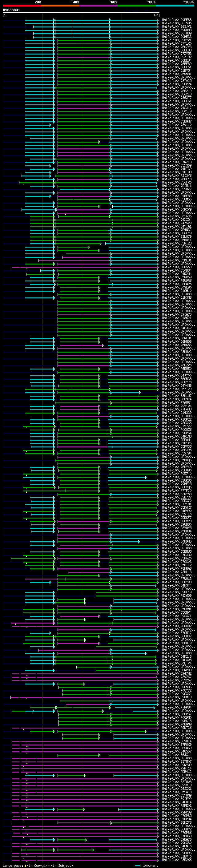Select the UniRef100_Q4KTG9 label
Screen dimensions: 197x868
pos(177,169)
